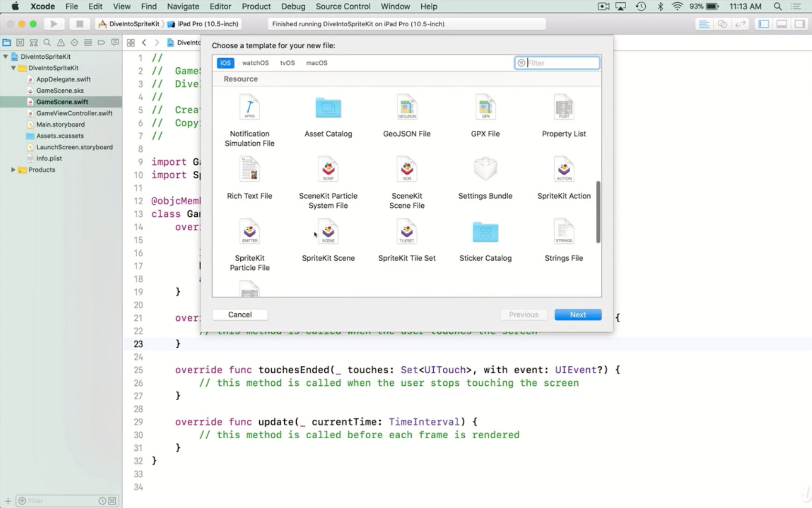The image size is (812, 508).
Task: Show the issue navigator warning icon
Action: pos(61,42)
